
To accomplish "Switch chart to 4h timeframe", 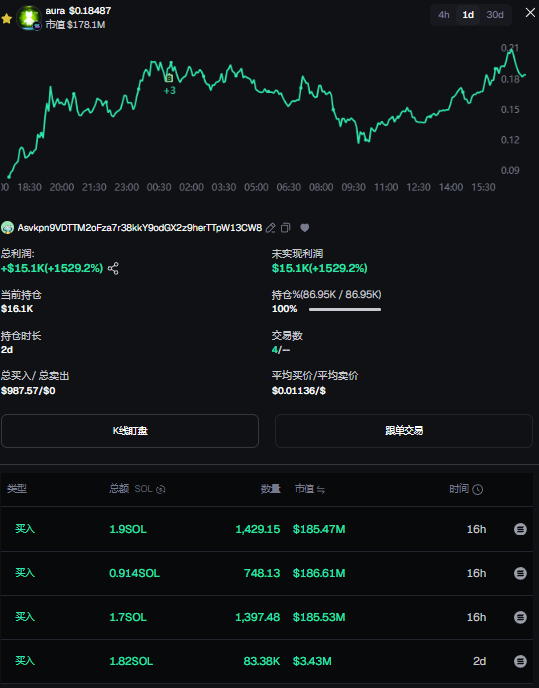I will coord(444,15).
